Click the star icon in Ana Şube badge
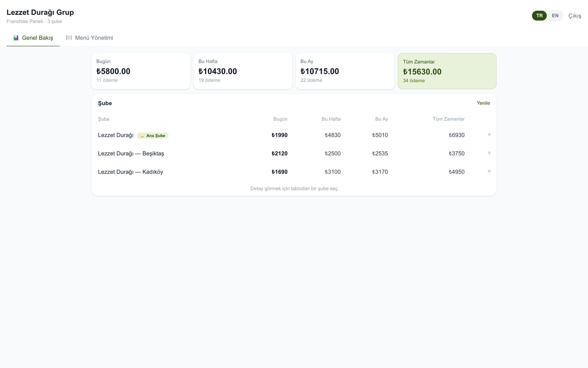588x368 pixels. [142, 136]
